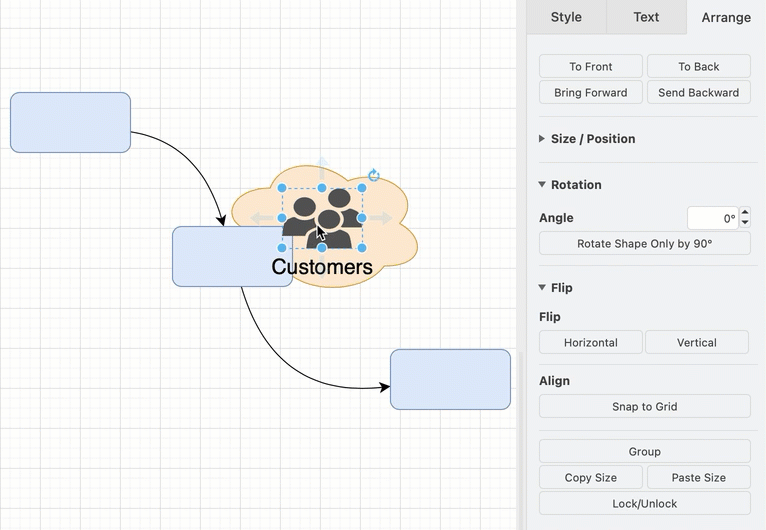Click the left-pointing clone arrow beside the selection
Viewport: 766px width, 530px height.
pos(263,218)
